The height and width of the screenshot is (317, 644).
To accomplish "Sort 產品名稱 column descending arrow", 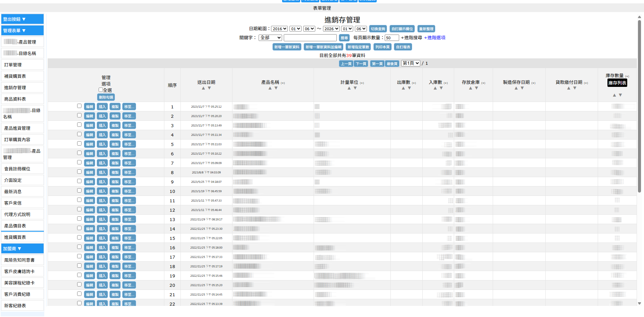I will click(276, 88).
